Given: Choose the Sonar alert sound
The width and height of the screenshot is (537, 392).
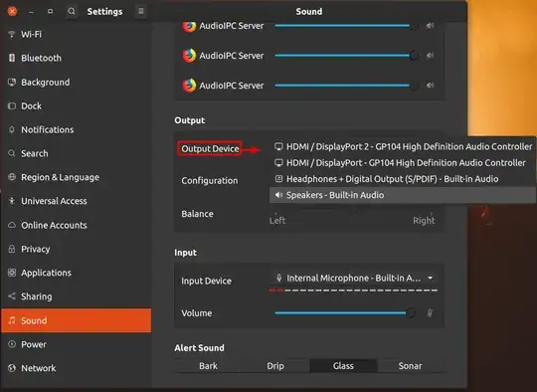Looking at the screenshot, I should coord(411,366).
